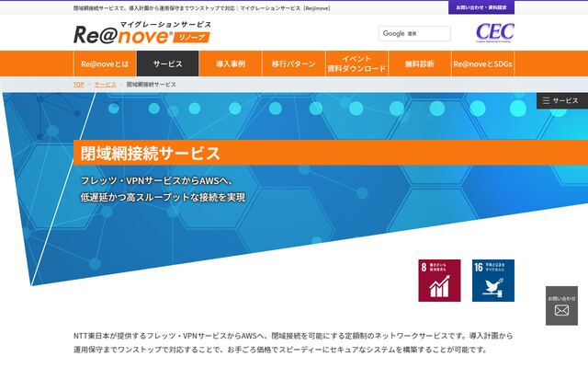Open the Re@noveとは menu
The height and width of the screenshot is (368, 588).
[105, 63]
